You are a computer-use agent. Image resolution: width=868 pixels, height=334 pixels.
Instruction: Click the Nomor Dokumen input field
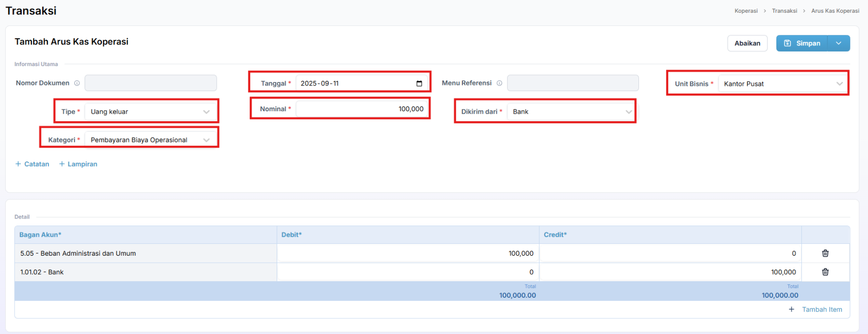151,83
